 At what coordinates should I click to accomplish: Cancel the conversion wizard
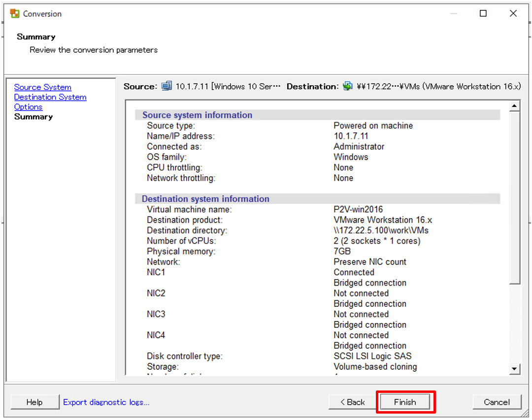pyautogui.click(x=497, y=402)
